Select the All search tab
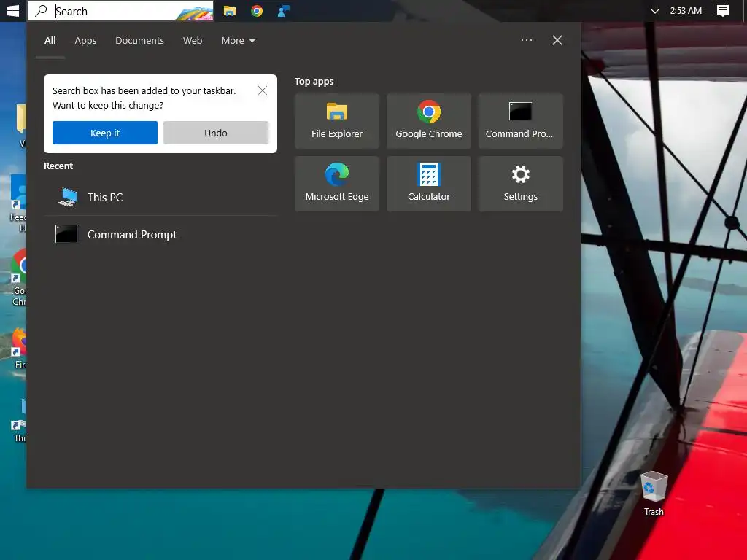Screen dimensions: 747x560 pyautogui.click(x=50, y=41)
